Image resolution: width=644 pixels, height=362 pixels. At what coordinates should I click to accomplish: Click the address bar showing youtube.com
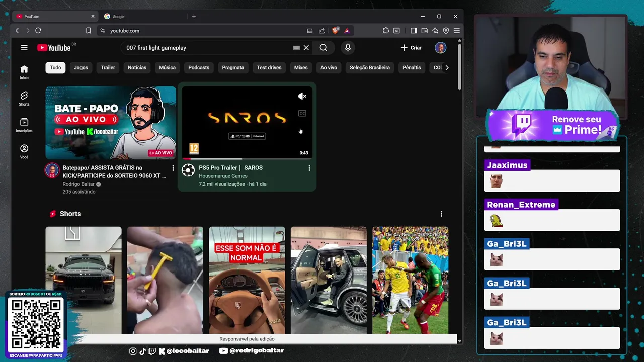click(x=201, y=31)
